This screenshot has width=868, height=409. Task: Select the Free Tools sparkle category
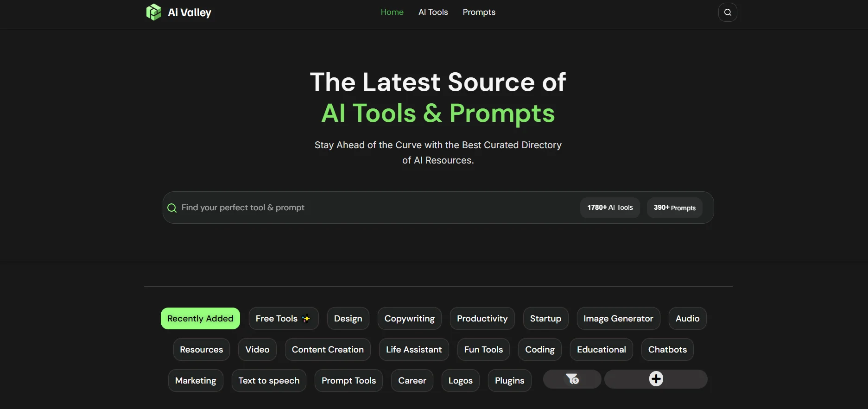tap(284, 318)
